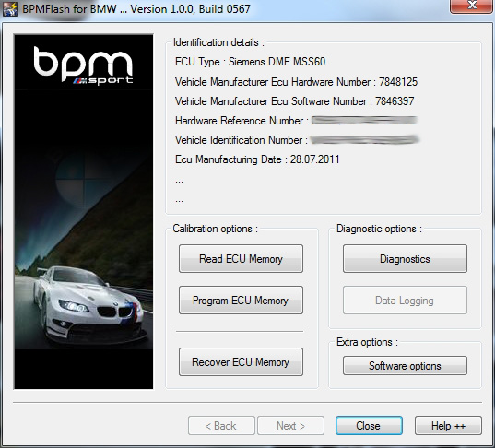Click the BMW M3 car image
This screenshot has height=448, width=495.
coord(91,304)
